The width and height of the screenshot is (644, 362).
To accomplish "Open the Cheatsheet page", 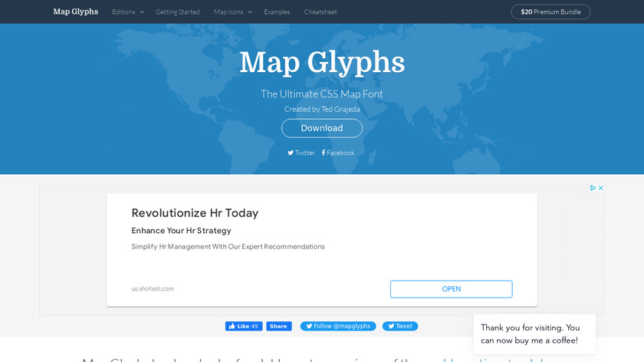I will [320, 12].
